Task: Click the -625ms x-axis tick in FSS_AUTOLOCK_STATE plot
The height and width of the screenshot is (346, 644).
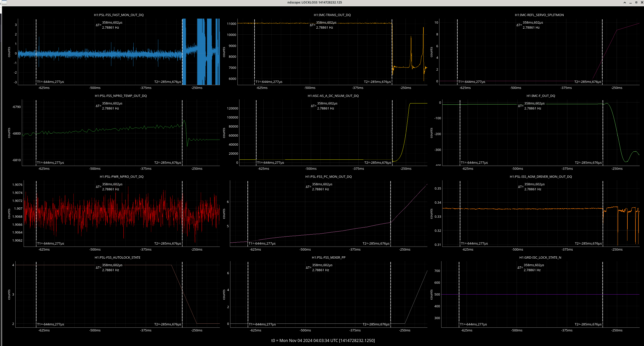Action: click(x=44, y=330)
